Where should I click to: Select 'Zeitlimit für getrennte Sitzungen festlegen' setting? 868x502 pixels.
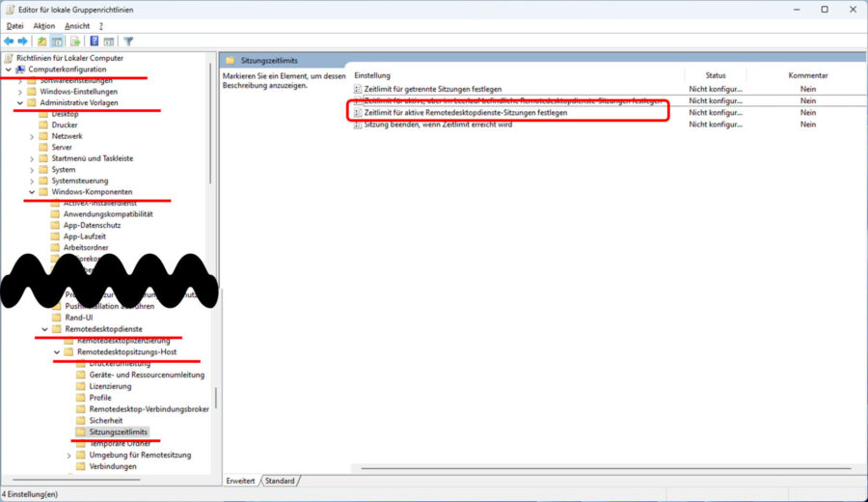[x=433, y=89]
